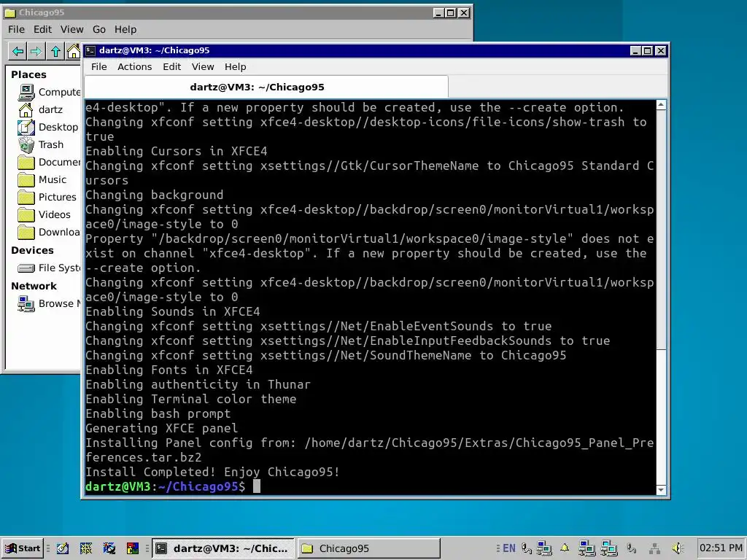
Task: Maximize the Chicago95 file manager window
Action: tap(451, 13)
